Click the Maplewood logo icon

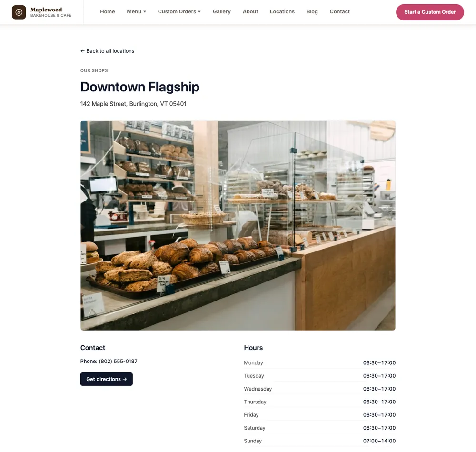tap(19, 12)
